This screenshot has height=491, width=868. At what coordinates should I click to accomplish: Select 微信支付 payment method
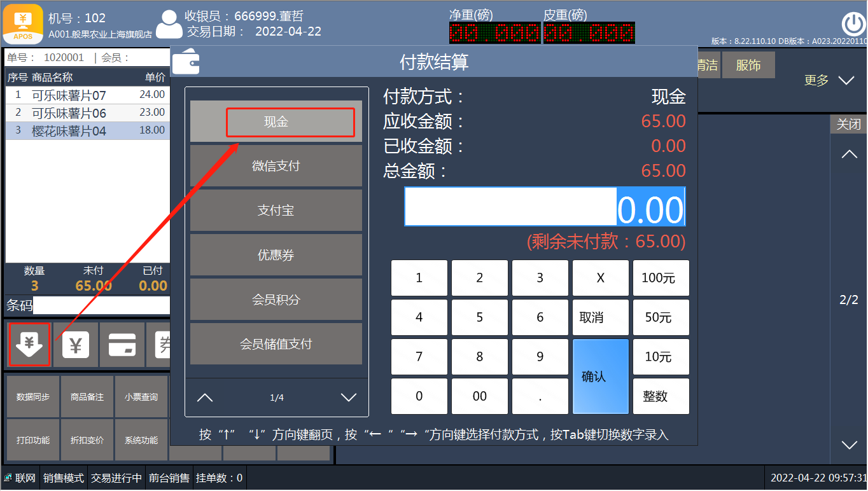pos(276,166)
